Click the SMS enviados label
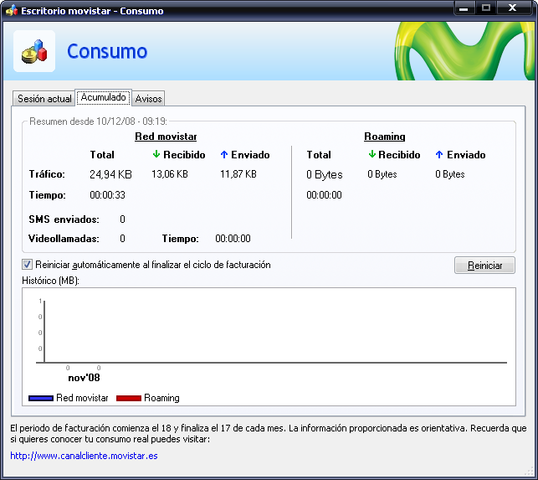Viewport: 538px width, 480px height. coord(64,219)
